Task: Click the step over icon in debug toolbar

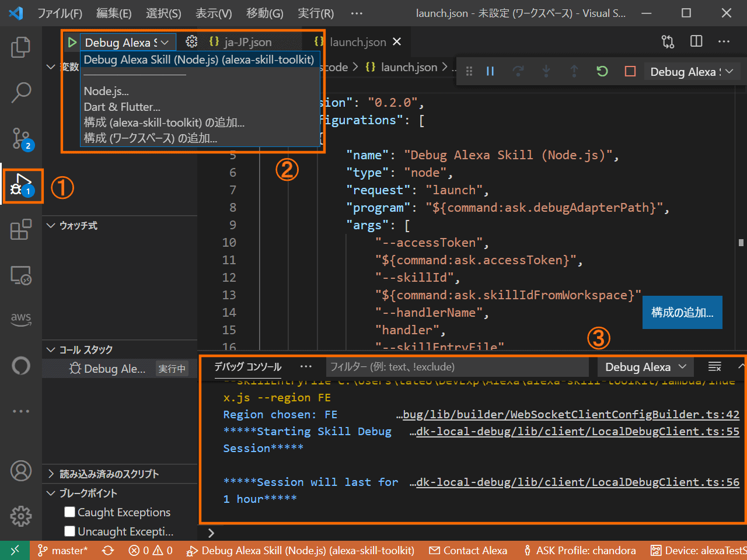Action: tap(518, 71)
